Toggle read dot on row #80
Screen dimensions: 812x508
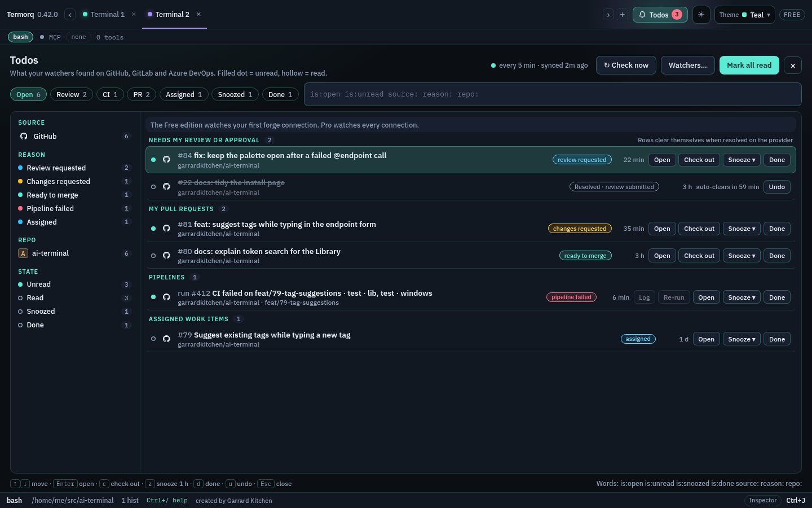153,256
